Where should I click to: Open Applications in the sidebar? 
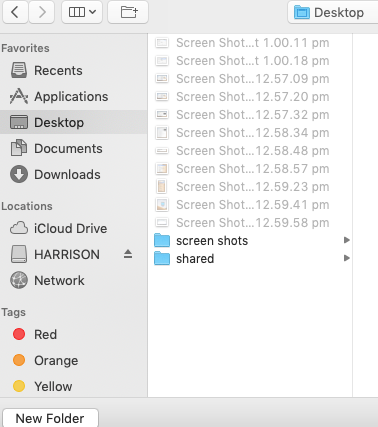(73, 97)
